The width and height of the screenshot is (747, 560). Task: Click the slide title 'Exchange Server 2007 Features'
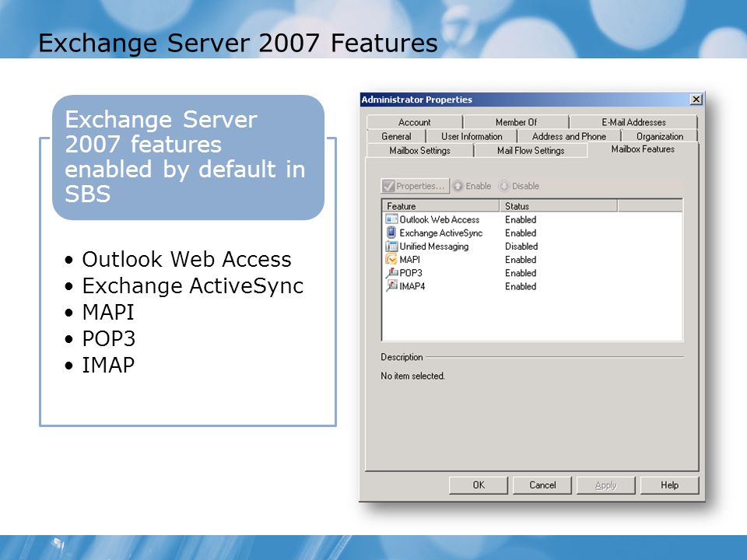(x=238, y=43)
